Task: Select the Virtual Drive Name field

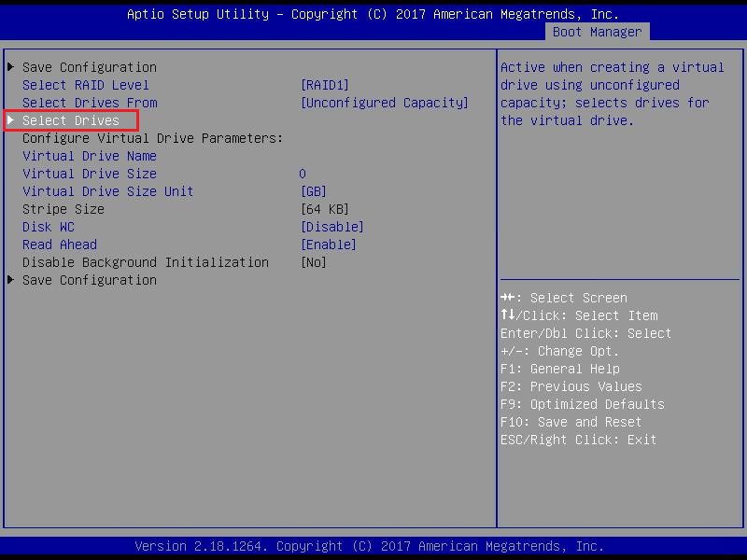Action: pyautogui.click(x=90, y=156)
